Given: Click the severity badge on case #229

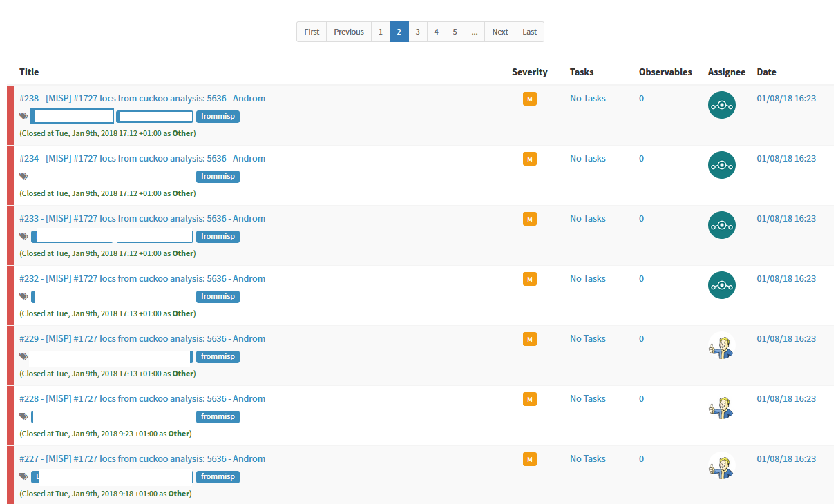Looking at the screenshot, I should pyautogui.click(x=530, y=339).
